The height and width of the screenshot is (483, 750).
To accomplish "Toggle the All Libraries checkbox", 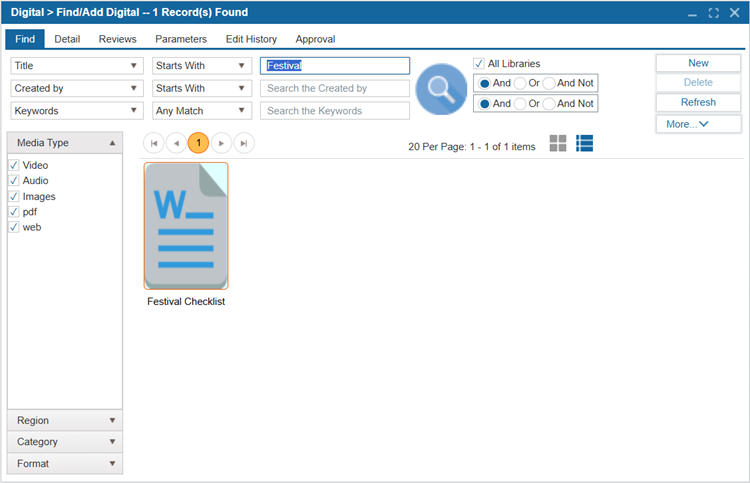I will [x=479, y=64].
